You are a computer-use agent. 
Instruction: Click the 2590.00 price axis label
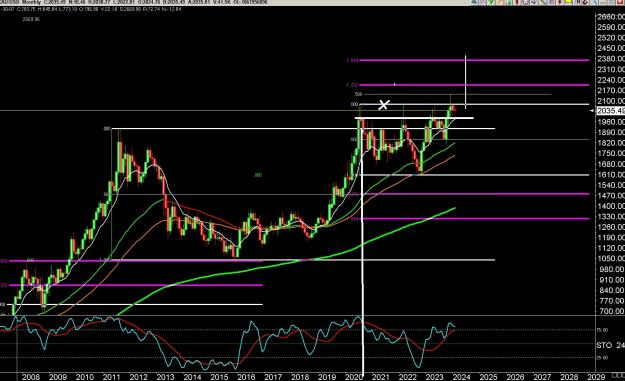[x=611, y=27]
